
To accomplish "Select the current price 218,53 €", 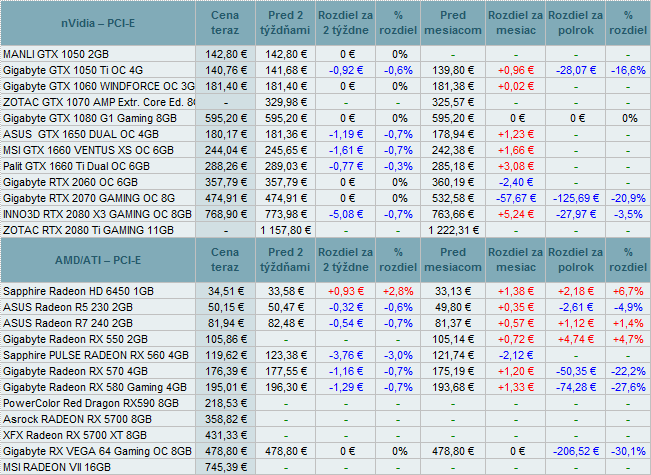I will click(225, 404).
